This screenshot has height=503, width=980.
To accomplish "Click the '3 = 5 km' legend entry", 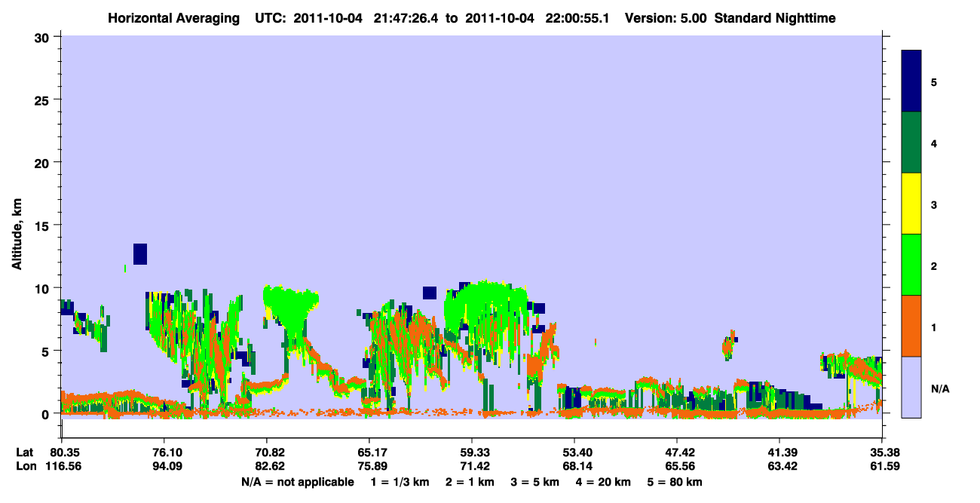I will (534, 482).
